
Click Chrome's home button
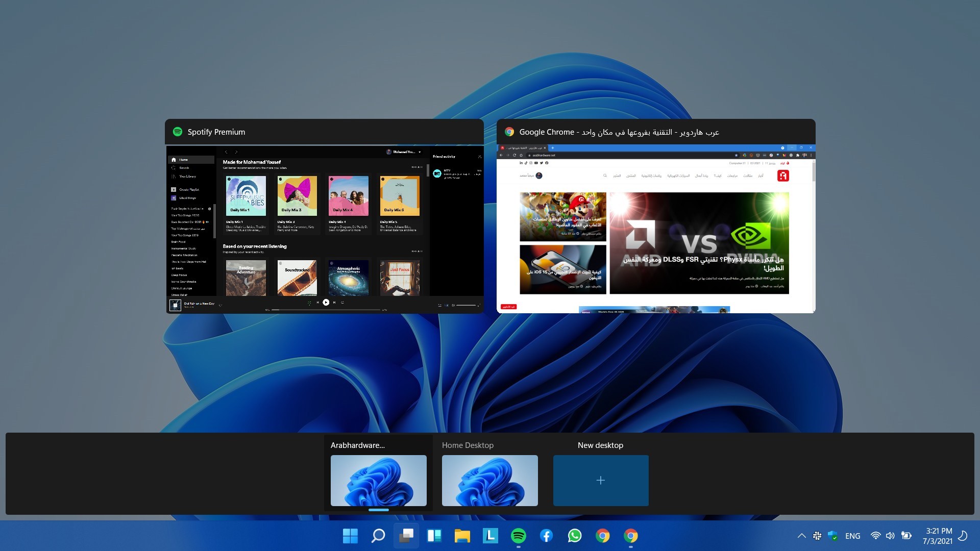(x=521, y=155)
